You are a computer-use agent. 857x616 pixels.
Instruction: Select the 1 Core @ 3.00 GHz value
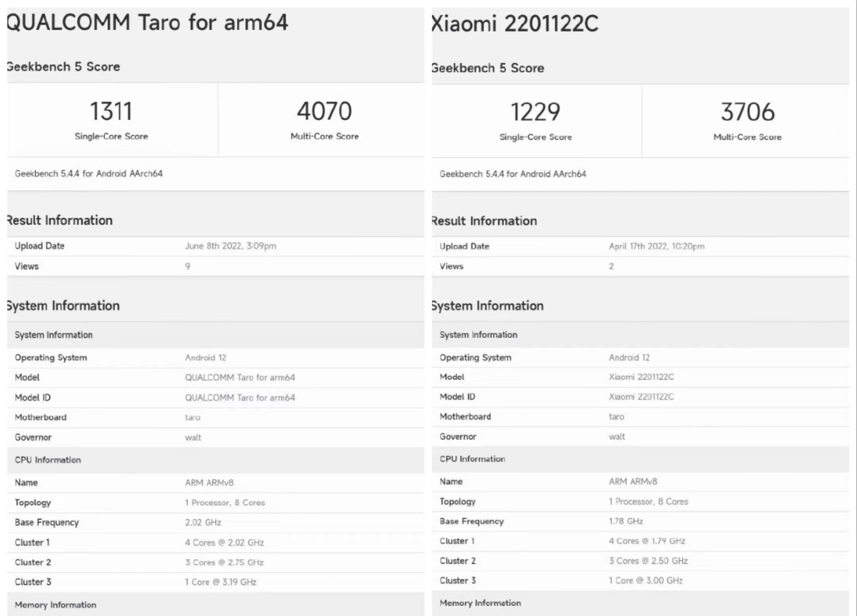(646, 581)
